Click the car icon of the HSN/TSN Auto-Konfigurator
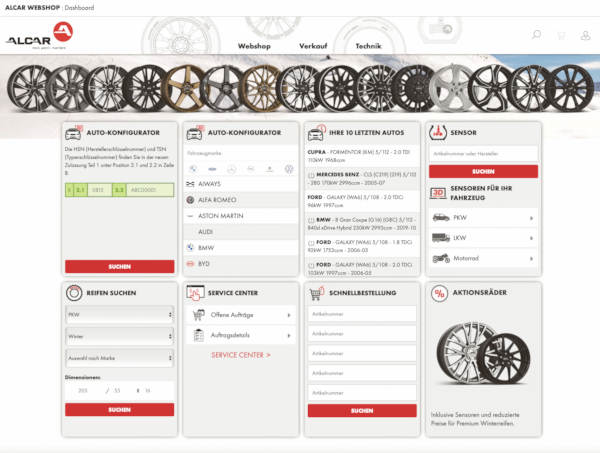Image resolution: width=600 pixels, height=453 pixels. (x=73, y=133)
